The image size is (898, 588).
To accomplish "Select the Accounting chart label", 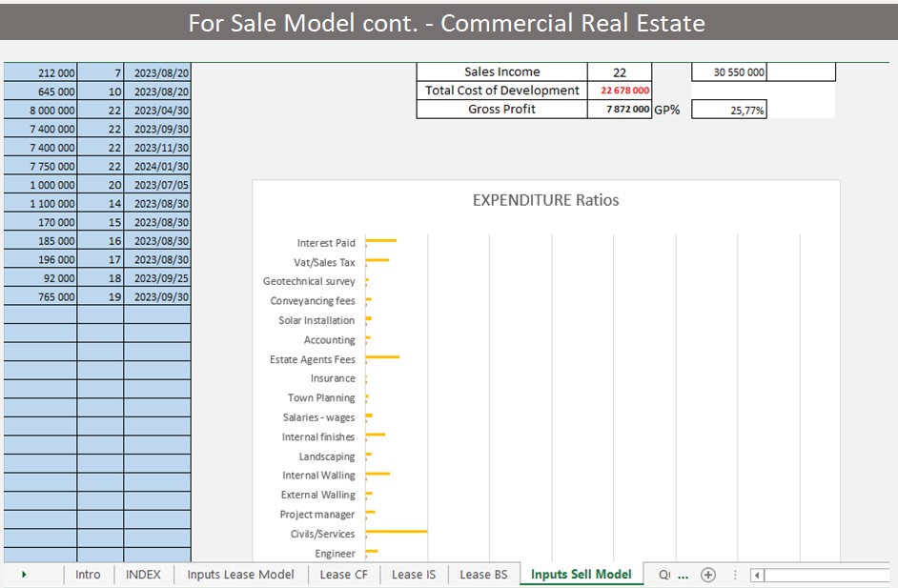I will click(329, 339).
